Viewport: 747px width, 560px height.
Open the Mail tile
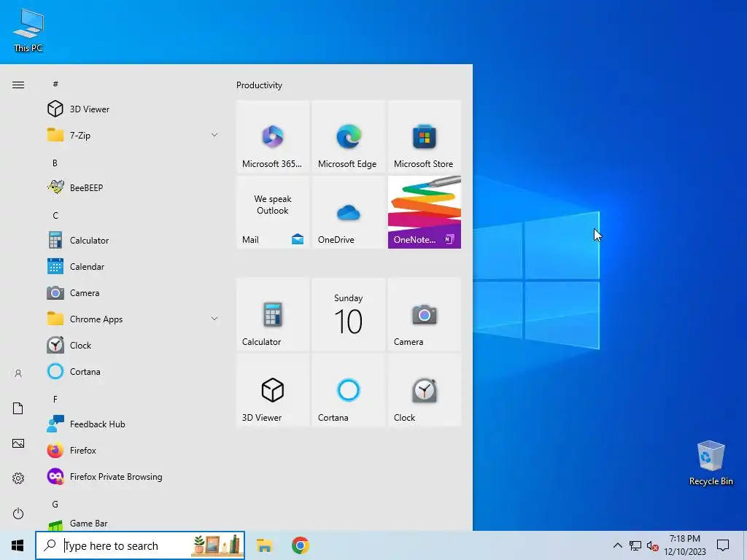[273, 212]
